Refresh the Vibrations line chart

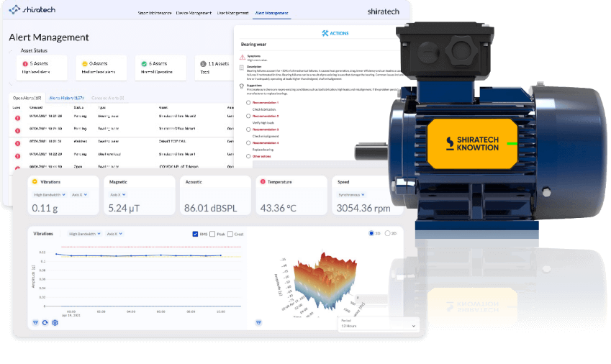point(45,323)
